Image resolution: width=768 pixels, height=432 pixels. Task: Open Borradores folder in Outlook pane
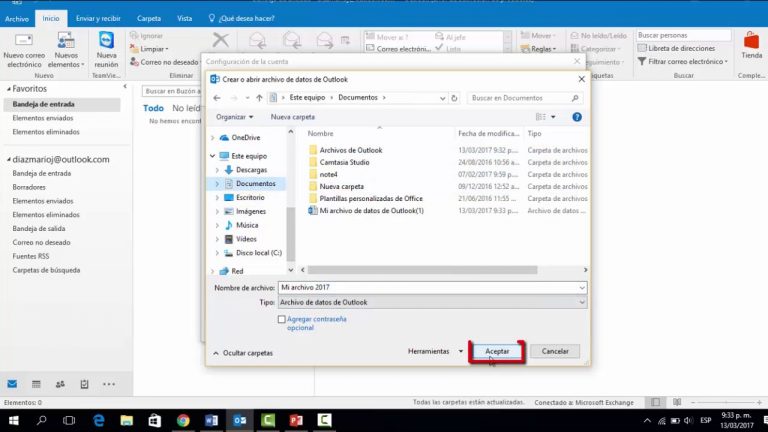pos(29,187)
